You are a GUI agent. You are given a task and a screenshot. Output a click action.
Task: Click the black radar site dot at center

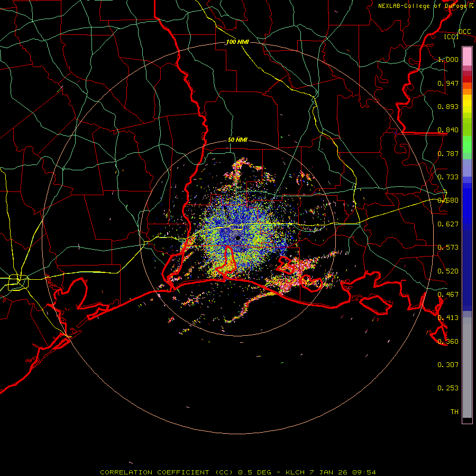[238, 239]
